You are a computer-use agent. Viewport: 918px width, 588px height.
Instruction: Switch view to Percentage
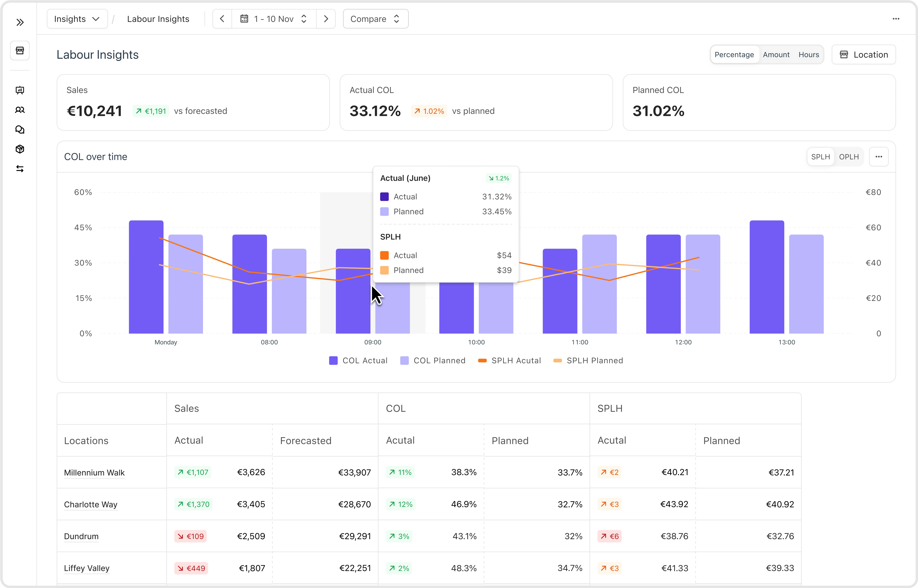point(734,55)
